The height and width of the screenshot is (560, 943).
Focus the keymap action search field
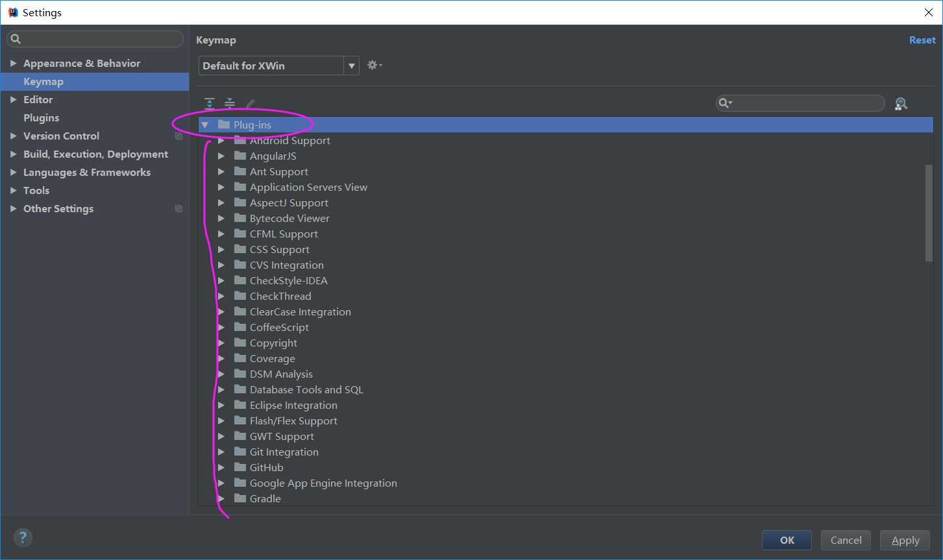800,103
